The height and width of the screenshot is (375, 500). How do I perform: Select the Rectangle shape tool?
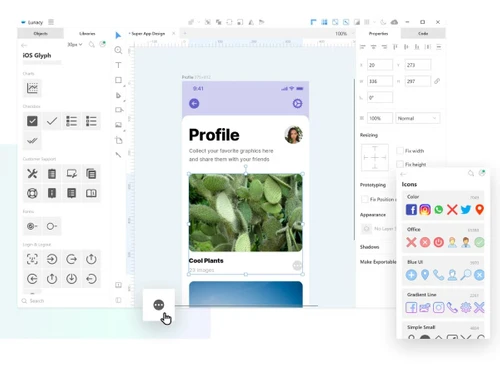[x=118, y=80]
